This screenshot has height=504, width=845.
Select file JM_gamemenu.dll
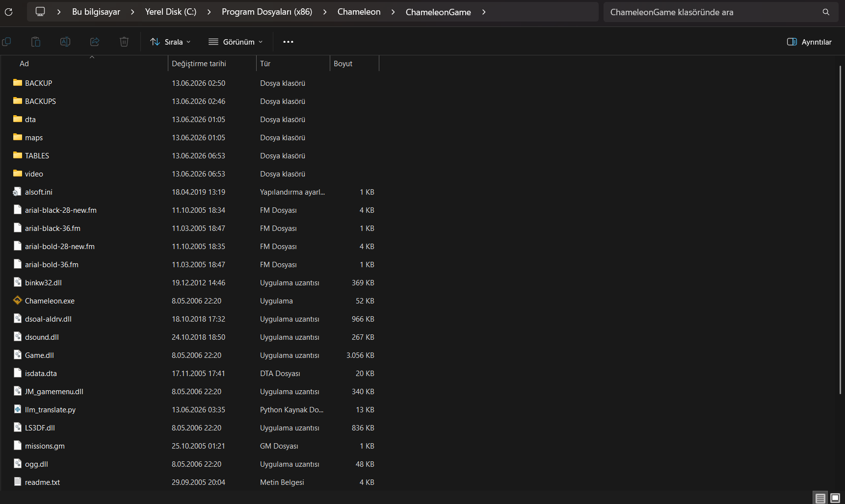[54, 391]
